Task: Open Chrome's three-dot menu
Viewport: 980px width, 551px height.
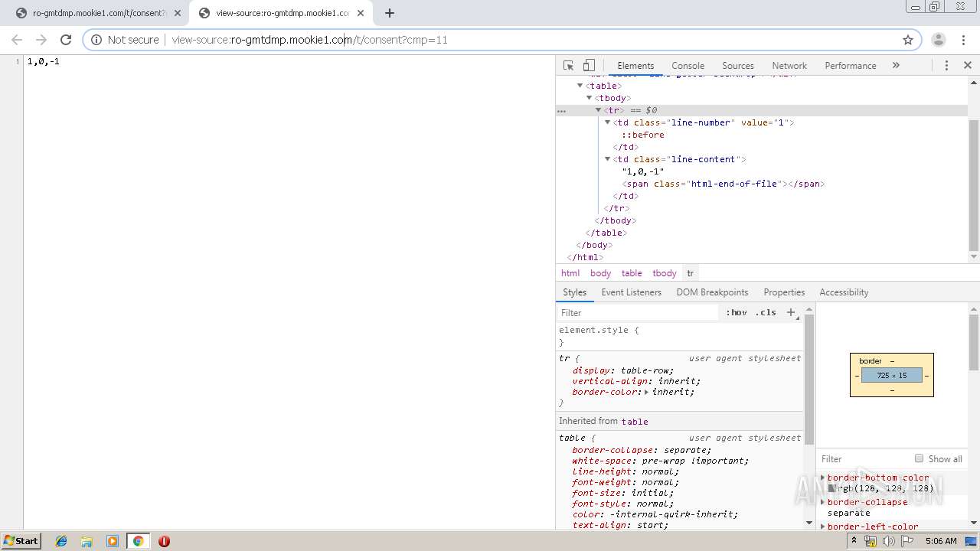Action: 963,40
